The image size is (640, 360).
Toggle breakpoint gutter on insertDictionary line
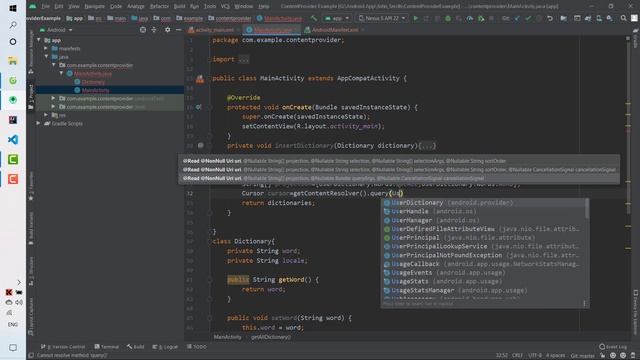click(x=200, y=145)
